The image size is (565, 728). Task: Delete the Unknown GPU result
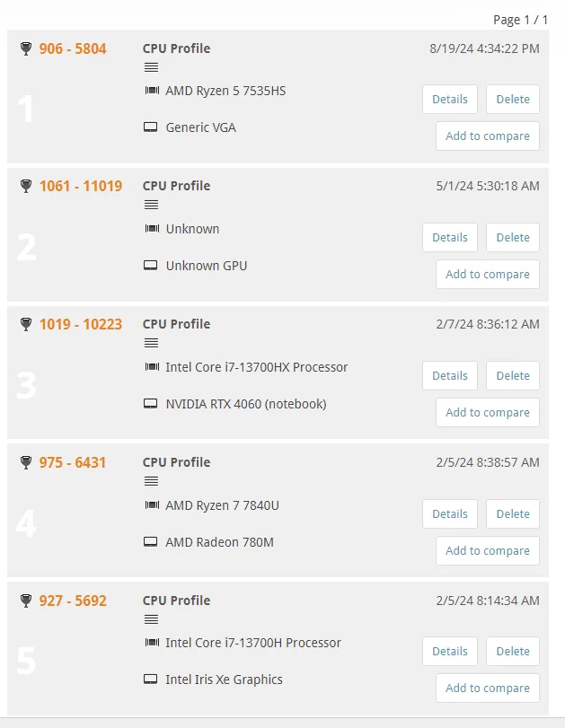coord(513,238)
